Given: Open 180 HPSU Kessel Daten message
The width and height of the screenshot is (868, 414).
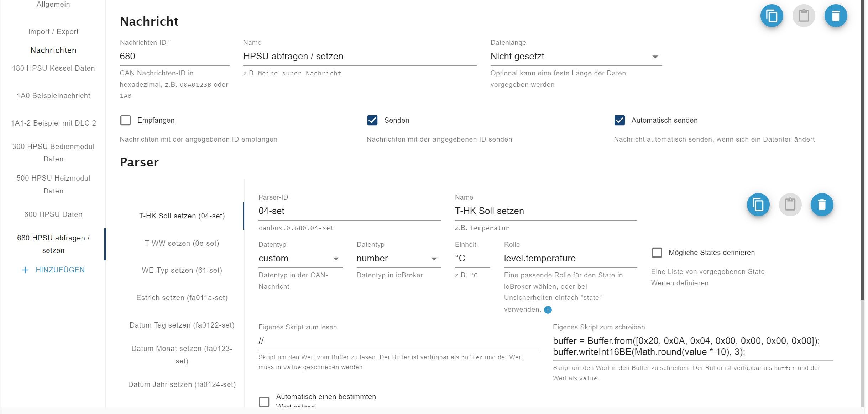Looking at the screenshot, I should tap(53, 68).
